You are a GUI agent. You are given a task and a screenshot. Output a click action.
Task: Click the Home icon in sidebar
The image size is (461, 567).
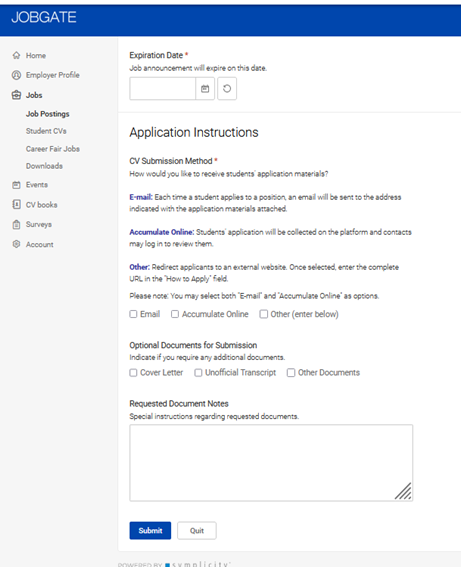[x=16, y=55]
